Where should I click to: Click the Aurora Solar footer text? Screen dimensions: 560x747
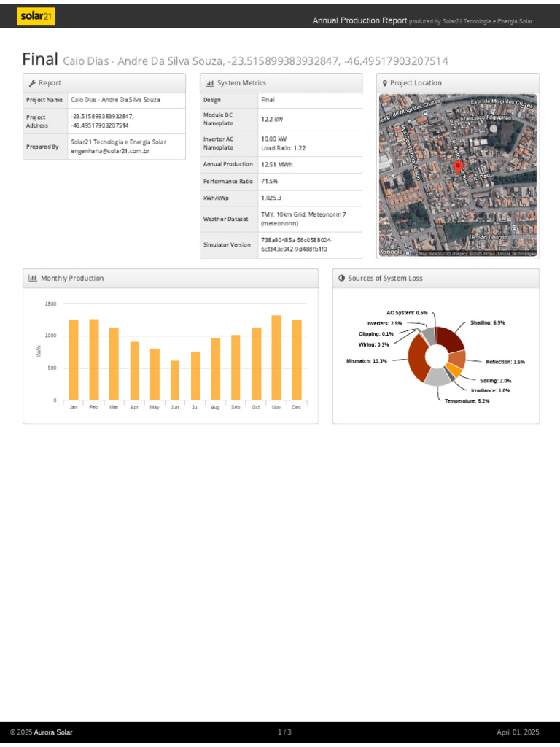click(52, 732)
